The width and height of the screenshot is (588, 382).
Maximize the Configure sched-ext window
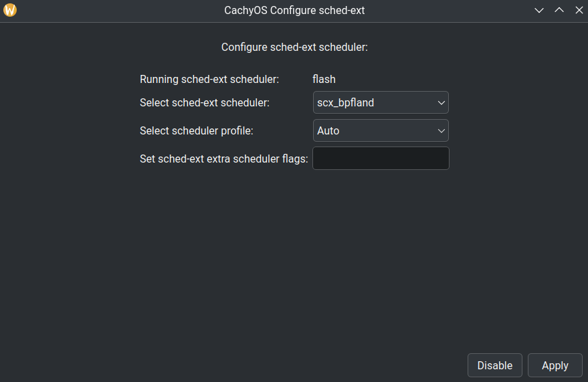(559, 10)
